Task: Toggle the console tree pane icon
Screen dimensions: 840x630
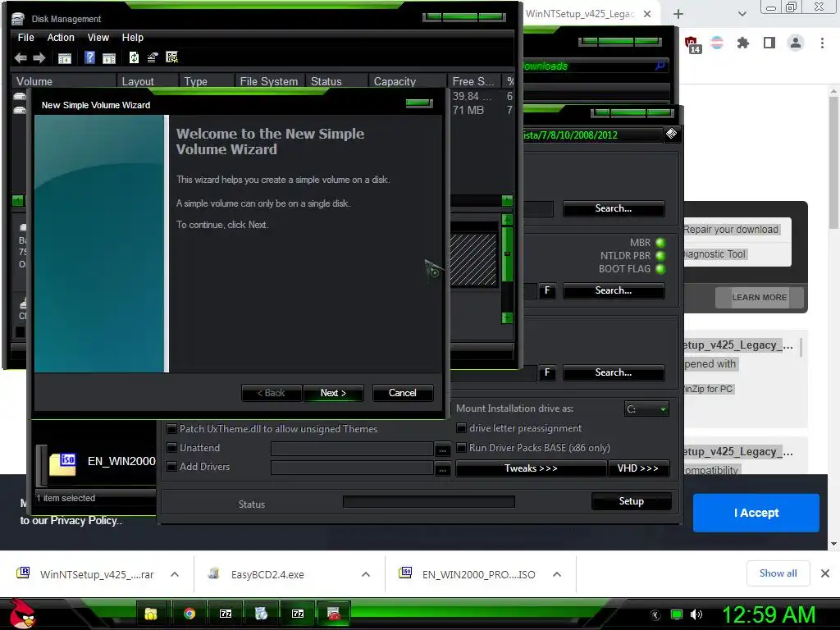Action: 64,58
